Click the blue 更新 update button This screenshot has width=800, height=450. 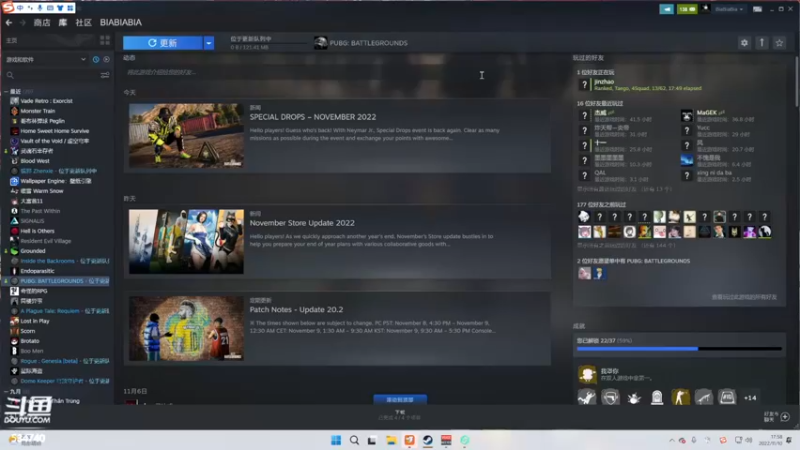(x=163, y=43)
